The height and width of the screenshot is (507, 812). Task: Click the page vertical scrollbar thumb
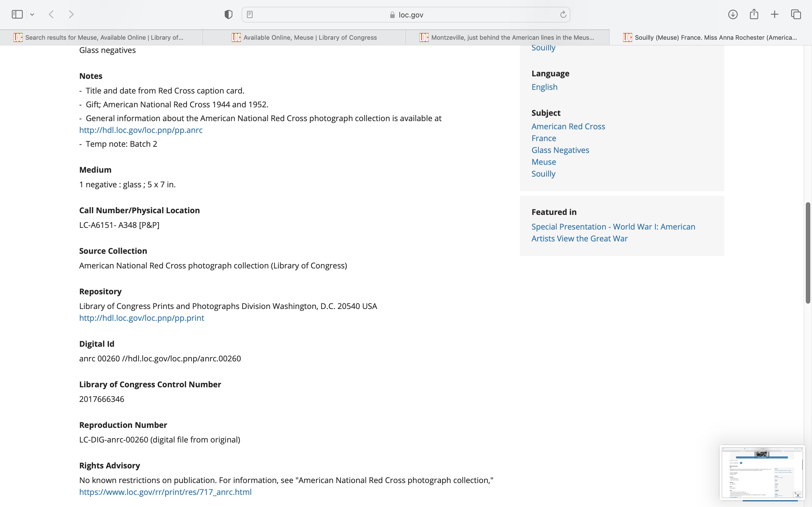click(x=808, y=253)
